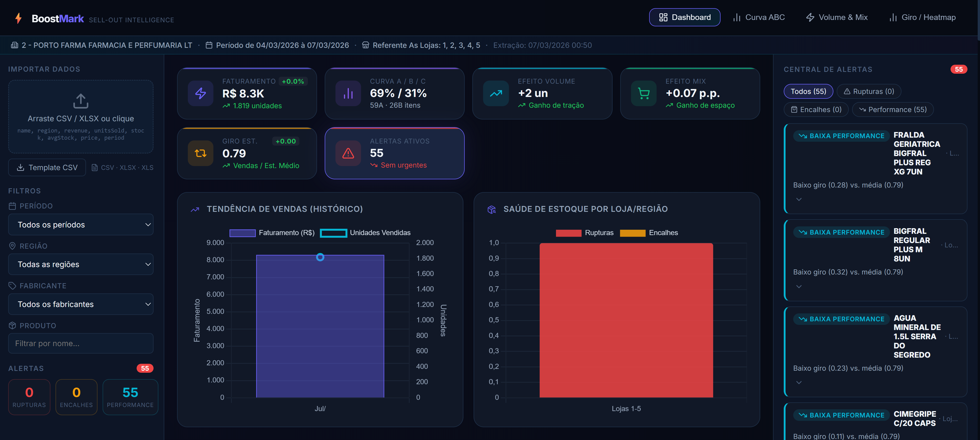Click the Todos (55) alert filter button

[x=808, y=91]
